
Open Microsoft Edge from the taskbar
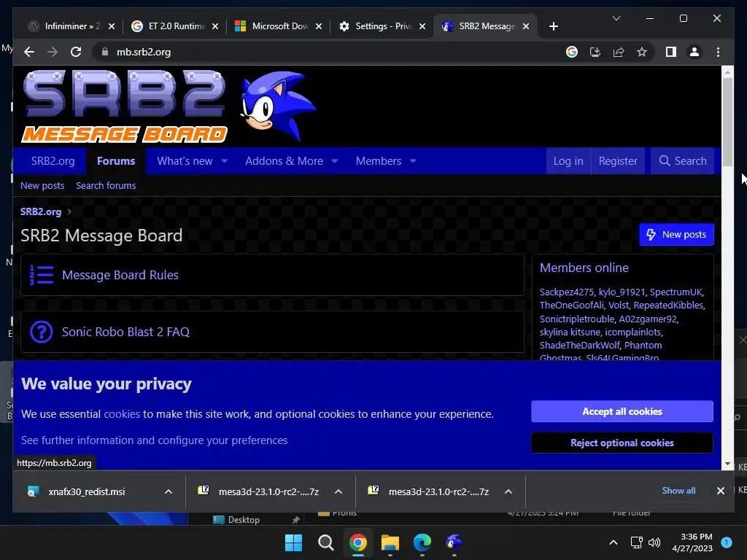click(x=422, y=542)
